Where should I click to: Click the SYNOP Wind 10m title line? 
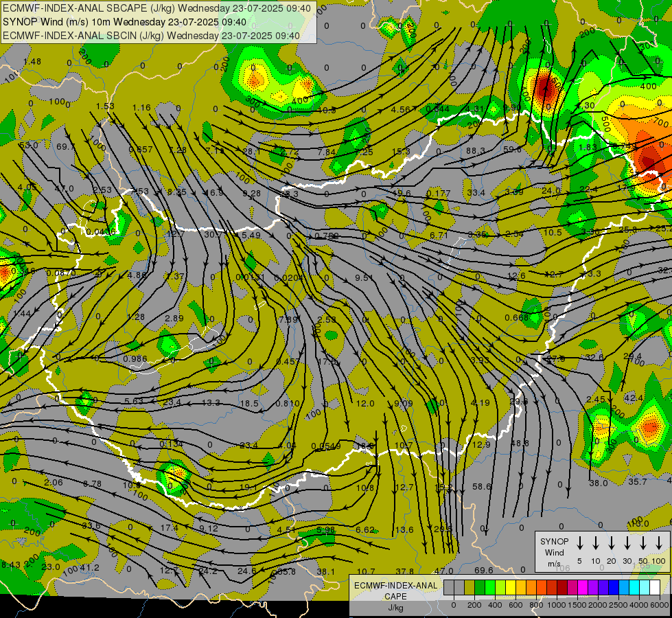pos(124,22)
